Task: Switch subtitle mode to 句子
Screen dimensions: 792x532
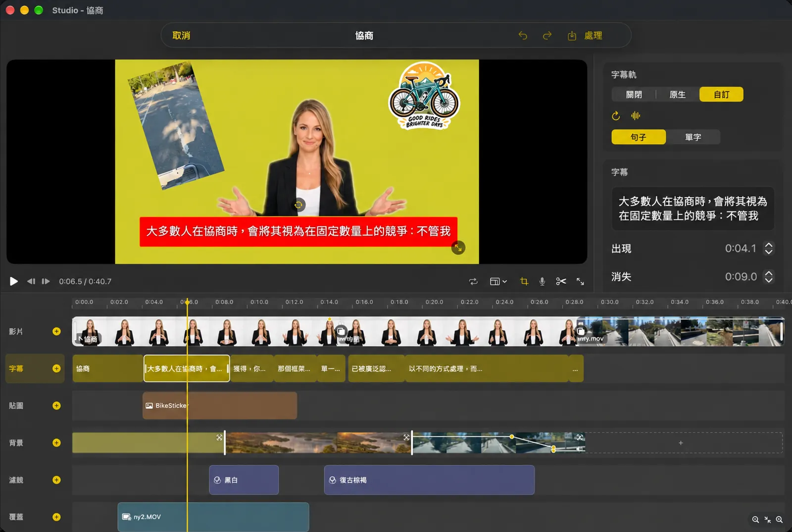Action: (x=639, y=137)
